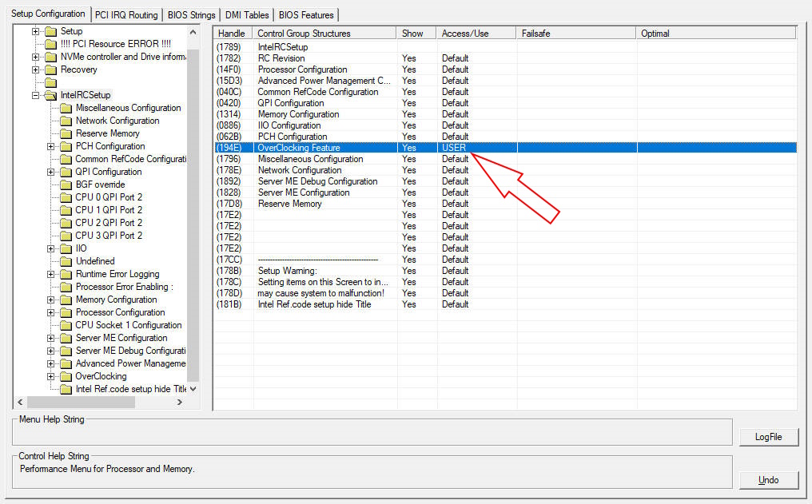Click the tree's horizontal scrollbar right arrow

coord(180,403)
